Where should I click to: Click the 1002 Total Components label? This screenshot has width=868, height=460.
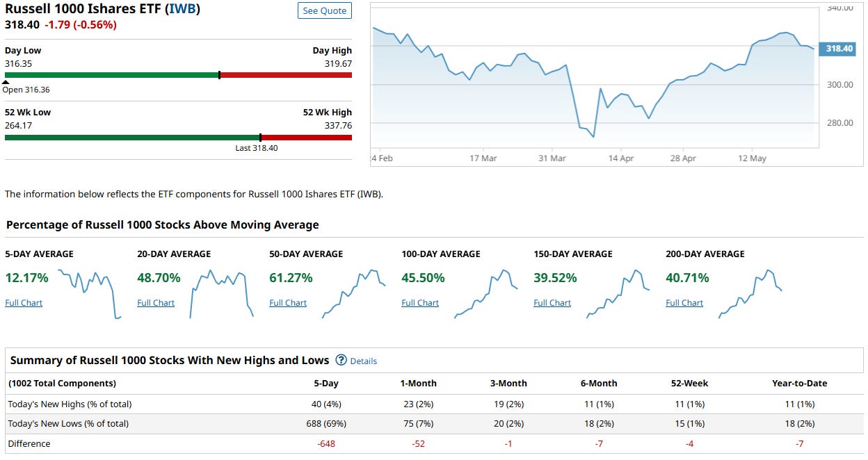(62, 384)
